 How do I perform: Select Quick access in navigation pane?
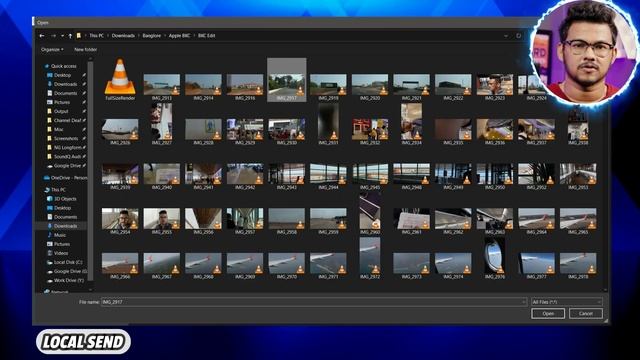click(60, 66)
